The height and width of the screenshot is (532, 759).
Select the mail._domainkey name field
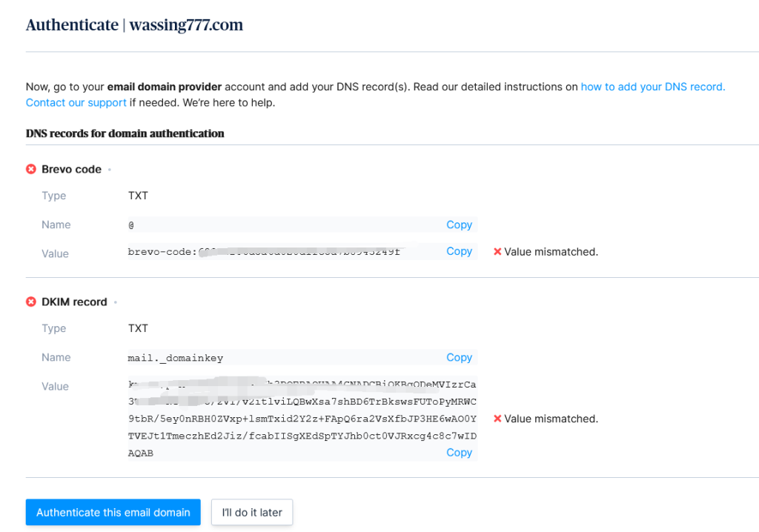click(282, 358)
